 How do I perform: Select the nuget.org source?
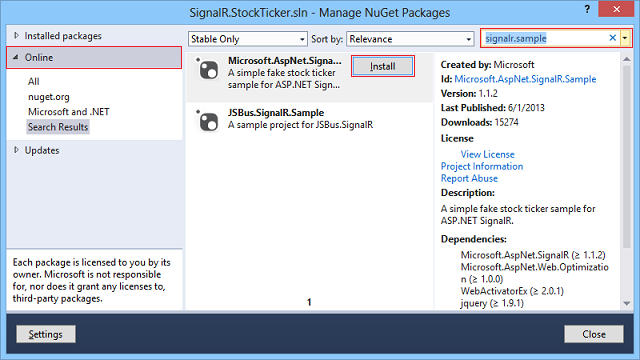click(x=49, y=97)
